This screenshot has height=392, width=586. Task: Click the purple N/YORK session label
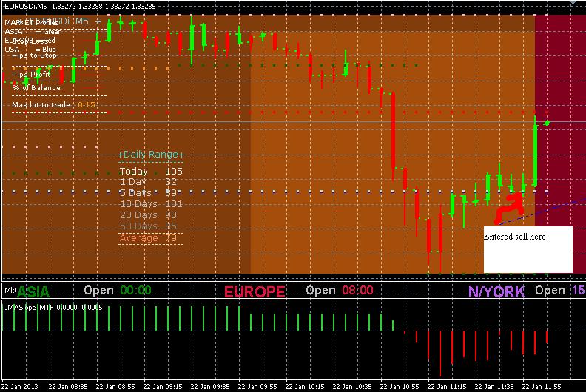496,291
